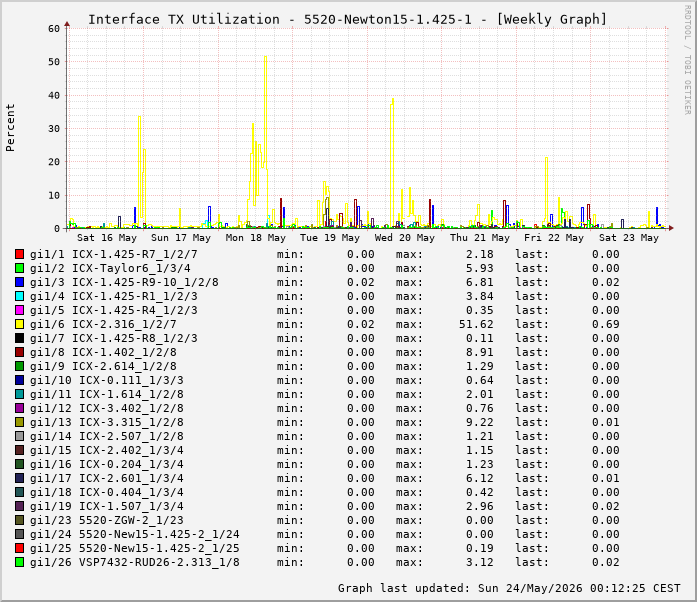Click the gray swatch for gi1/24
The image size is (697, 602).
point(19,534)
